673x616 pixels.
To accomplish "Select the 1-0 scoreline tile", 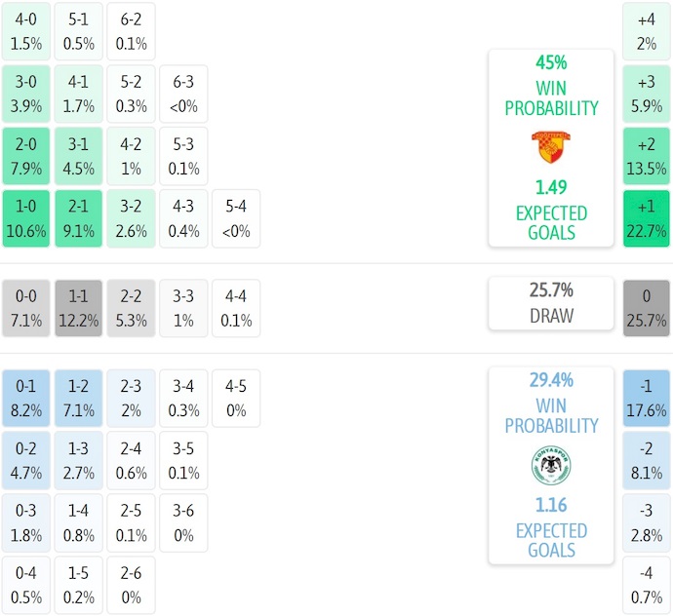I will 25,219.
